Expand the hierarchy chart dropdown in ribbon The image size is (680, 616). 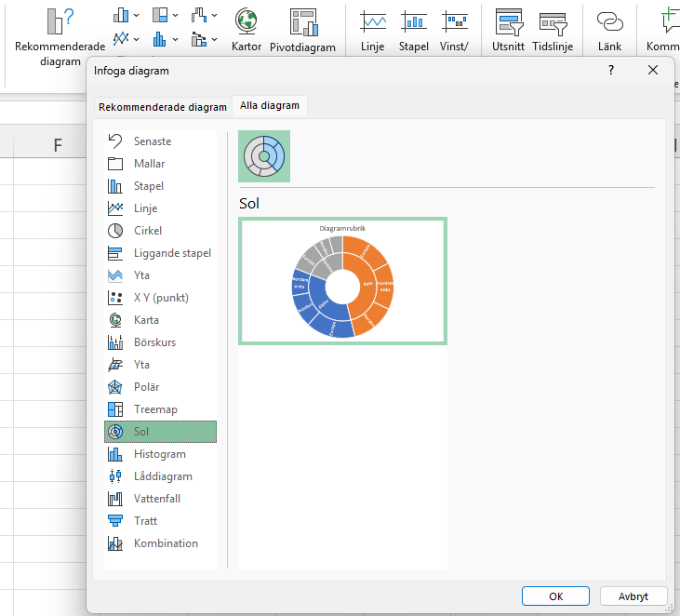click(176, 16)
